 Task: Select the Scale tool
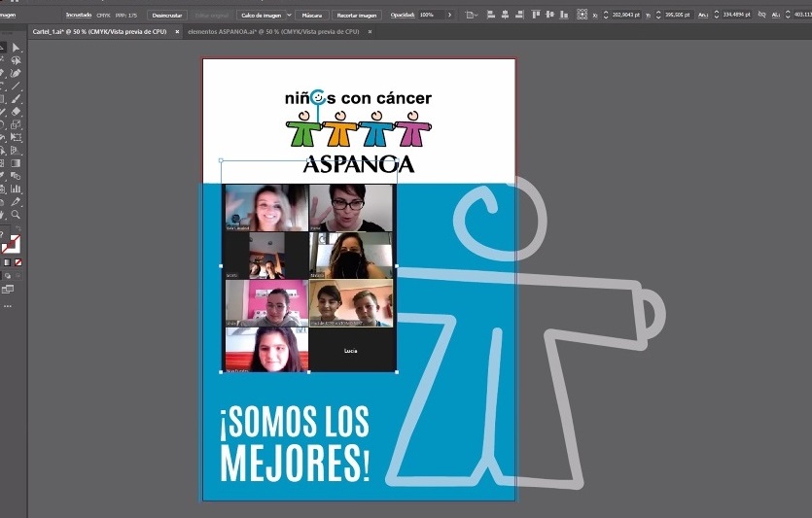pyautogui.click(x=17, y=124)
